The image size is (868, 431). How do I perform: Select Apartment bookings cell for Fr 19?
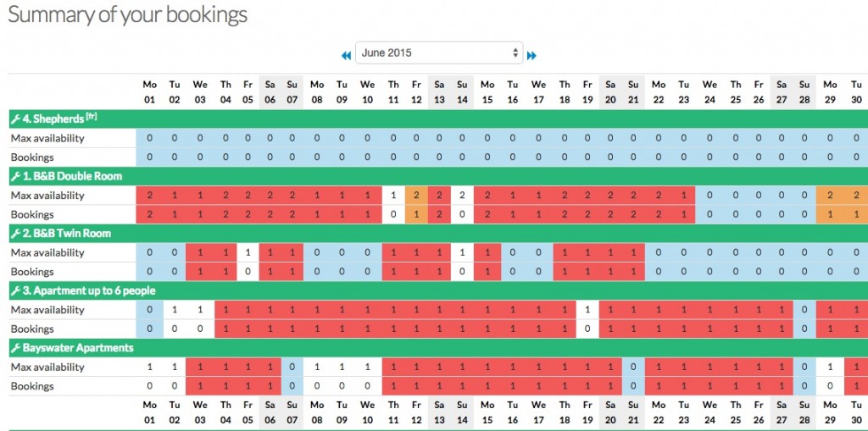pos(587,329)
